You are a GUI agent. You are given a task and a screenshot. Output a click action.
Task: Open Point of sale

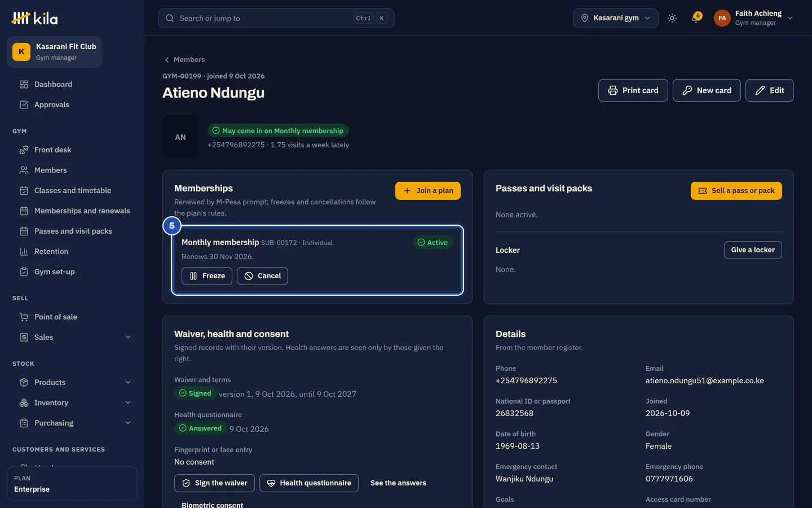point(72,317)
